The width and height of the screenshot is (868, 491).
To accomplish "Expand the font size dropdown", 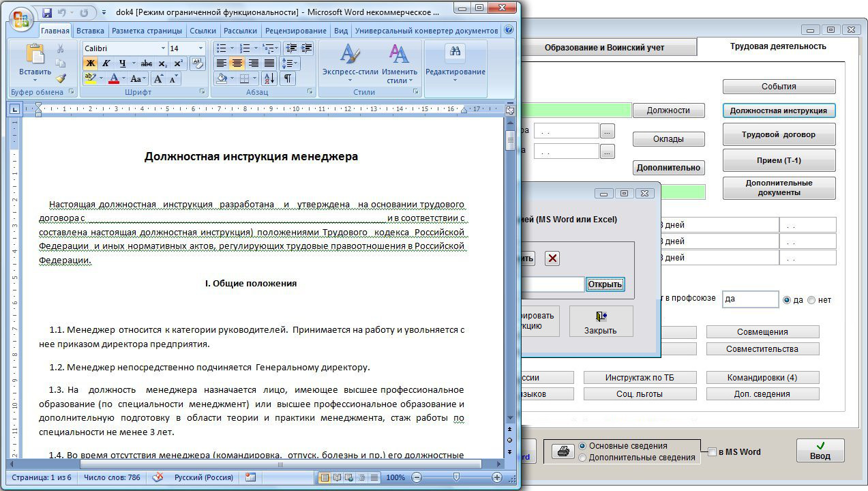I will (200, 48).
